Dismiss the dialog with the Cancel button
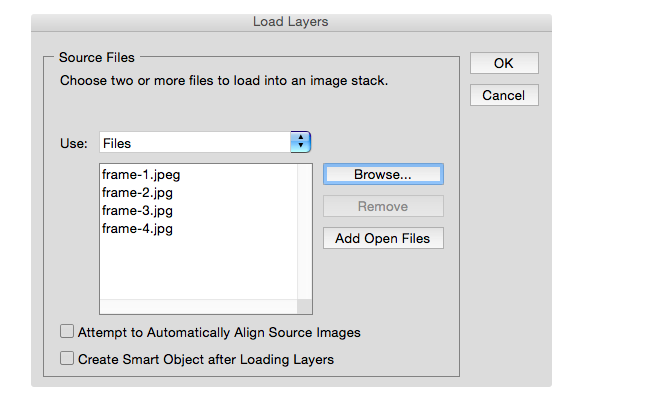 tap(504, 95)
